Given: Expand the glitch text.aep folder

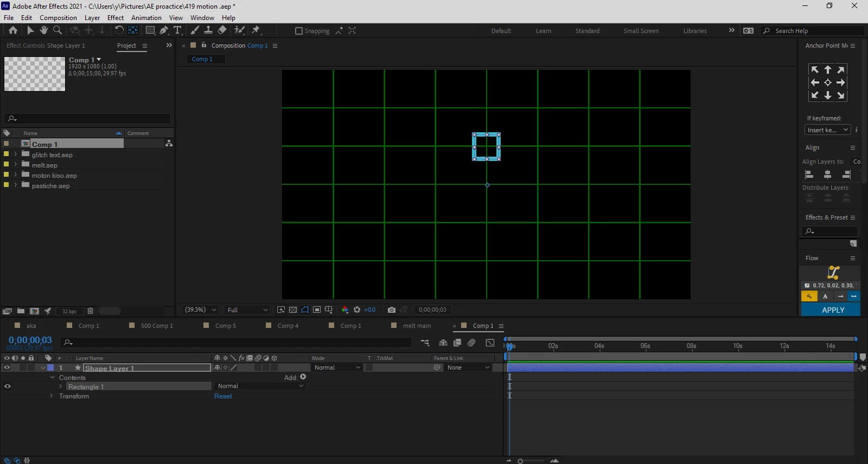Looking at the screenshot, I should (x=15, y=154).
